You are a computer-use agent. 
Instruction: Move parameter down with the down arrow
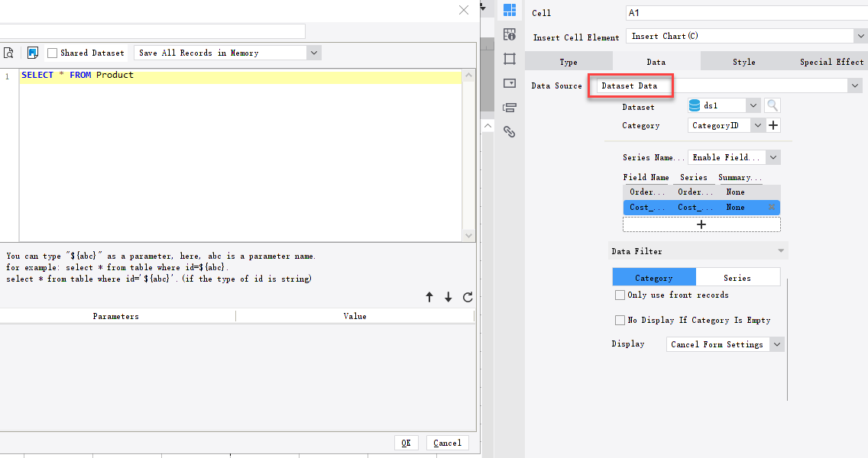tap(449, 297)
